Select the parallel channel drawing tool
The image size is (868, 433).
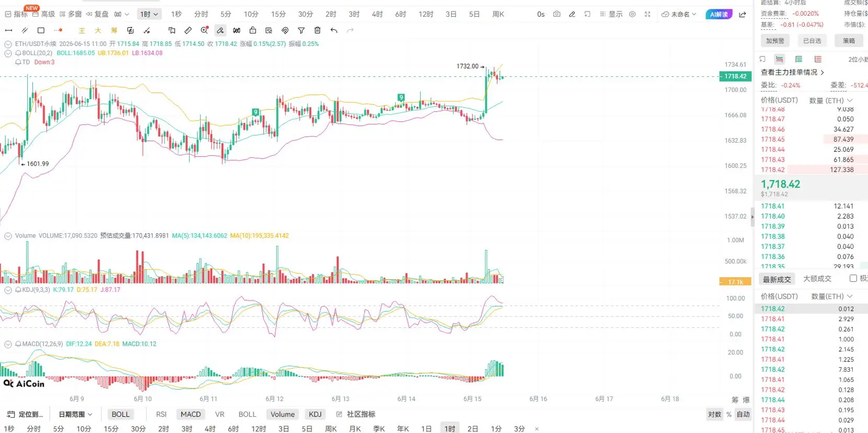click(25, 30)
